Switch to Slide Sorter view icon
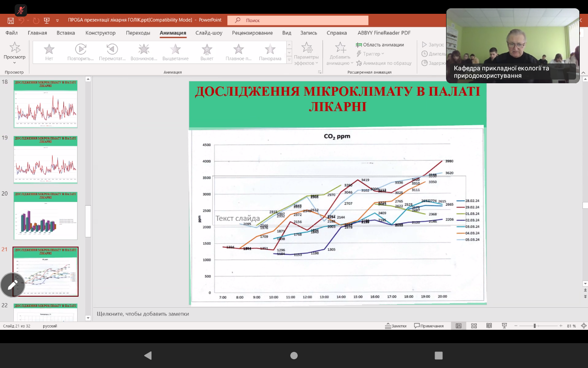The height and width of the screenshot is (368, 588). coord(474,326)
